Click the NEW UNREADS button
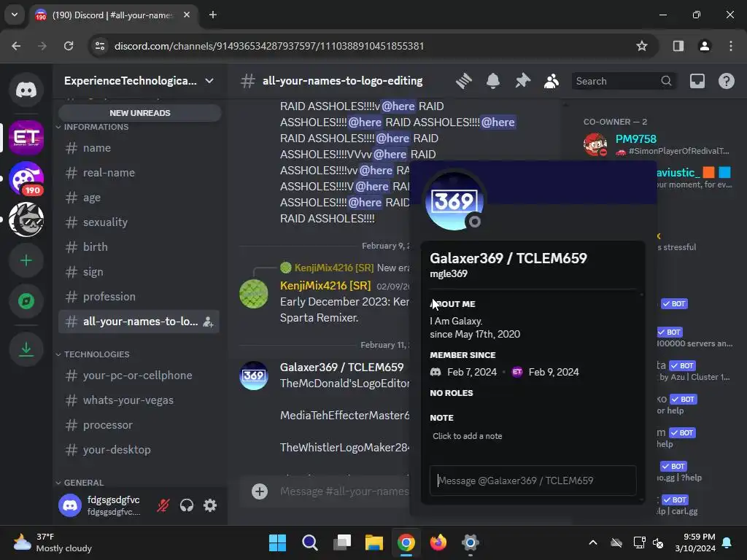Viewport: 747px width, 560px height. click(x=139, y=113)
